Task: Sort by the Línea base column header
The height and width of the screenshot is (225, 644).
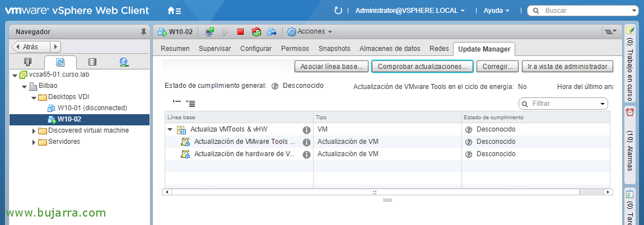Action: [x=239, y=118]
